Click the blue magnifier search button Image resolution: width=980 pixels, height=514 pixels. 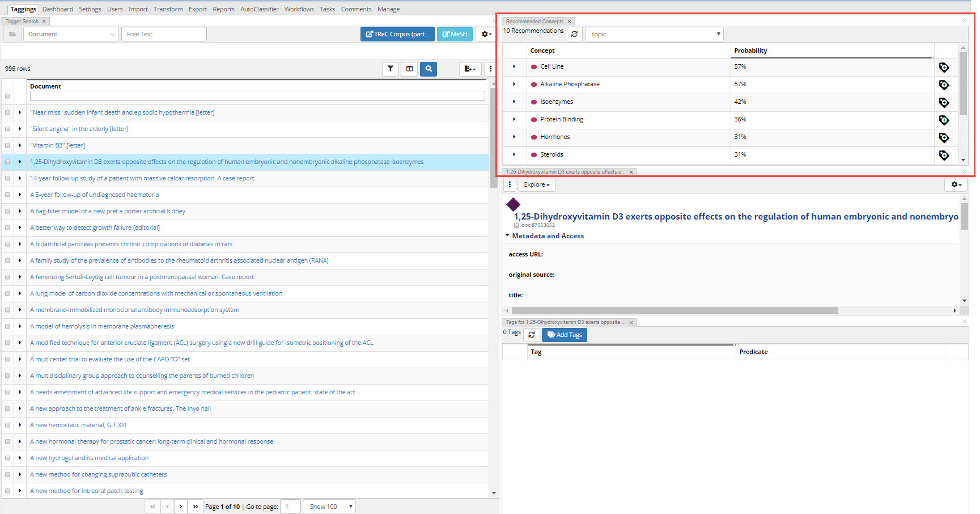coord(429,69)
